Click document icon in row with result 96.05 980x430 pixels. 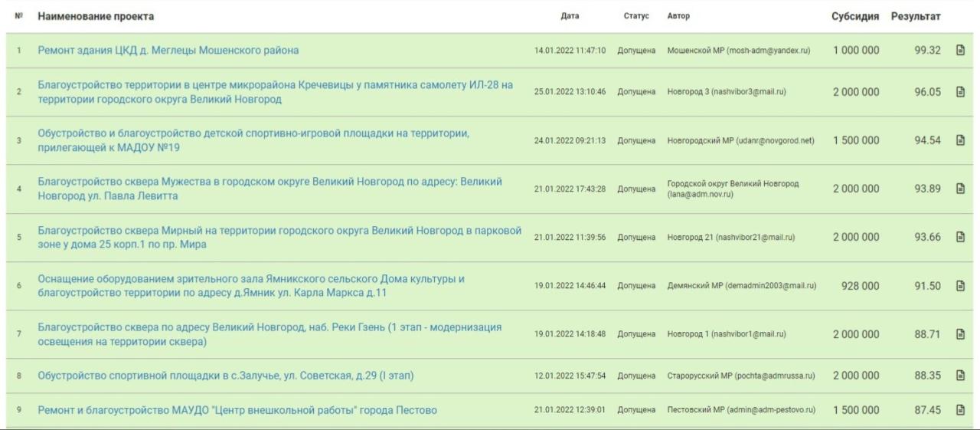[x=960, y=92]
